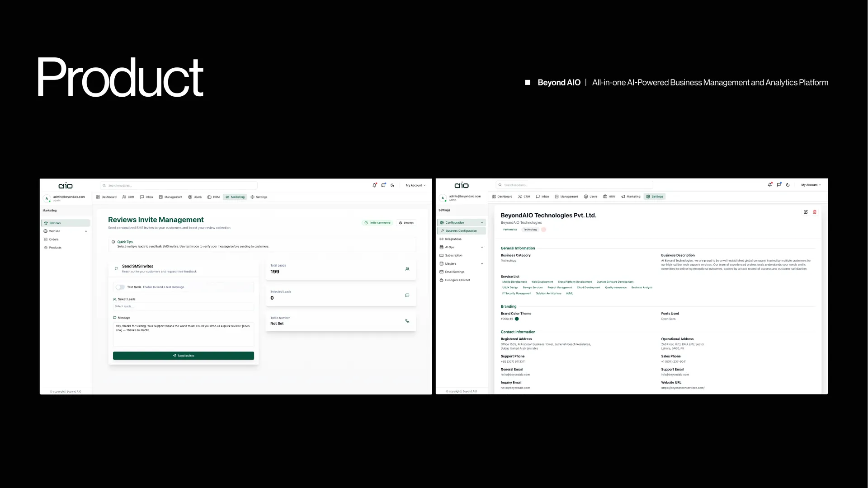Click into the Message text area
Image resolution: width=868 pixels, height=488 pixels.
(184, 334)
